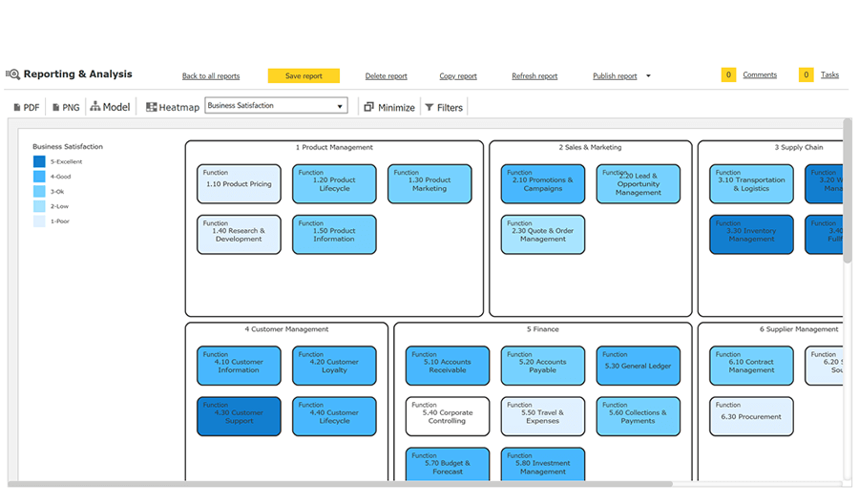859x504 pixels.
Task: Expand the Publish report dropdown arrow
Action: [x=648, y=76]
